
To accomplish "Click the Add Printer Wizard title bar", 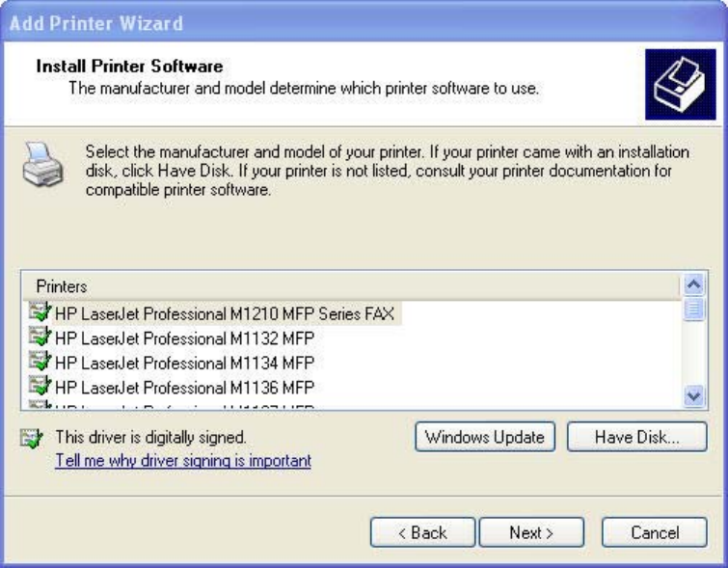I will [364, 22].
